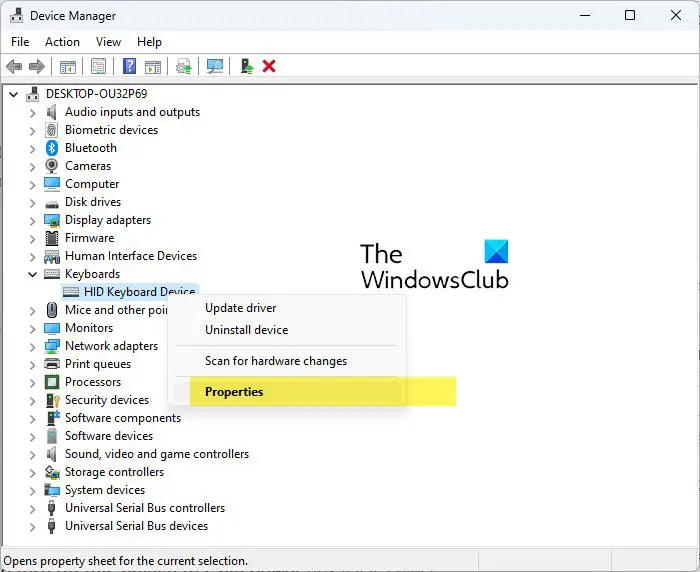Click the Processors chip icon

tap(52, 382)
